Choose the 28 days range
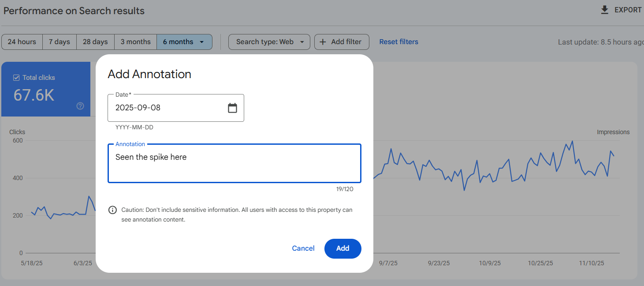 click(x=95, y=42)
